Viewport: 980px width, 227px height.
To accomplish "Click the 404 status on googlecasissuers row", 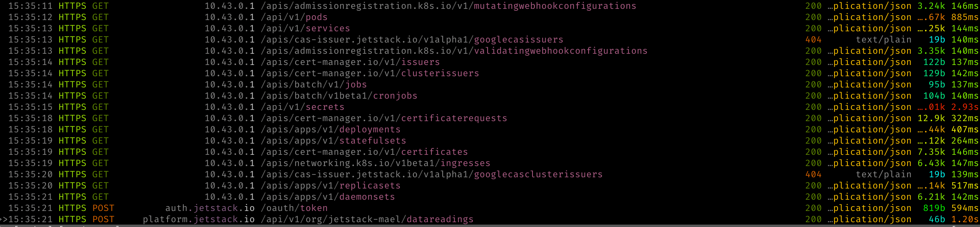I will (813, 40).
